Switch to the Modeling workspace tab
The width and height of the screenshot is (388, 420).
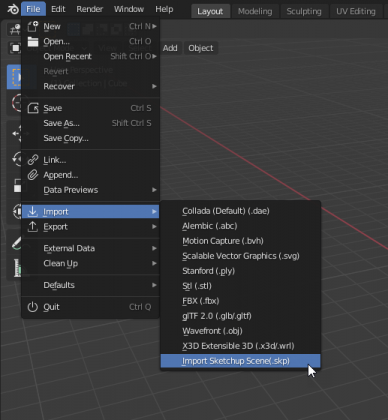pos(255,11)
